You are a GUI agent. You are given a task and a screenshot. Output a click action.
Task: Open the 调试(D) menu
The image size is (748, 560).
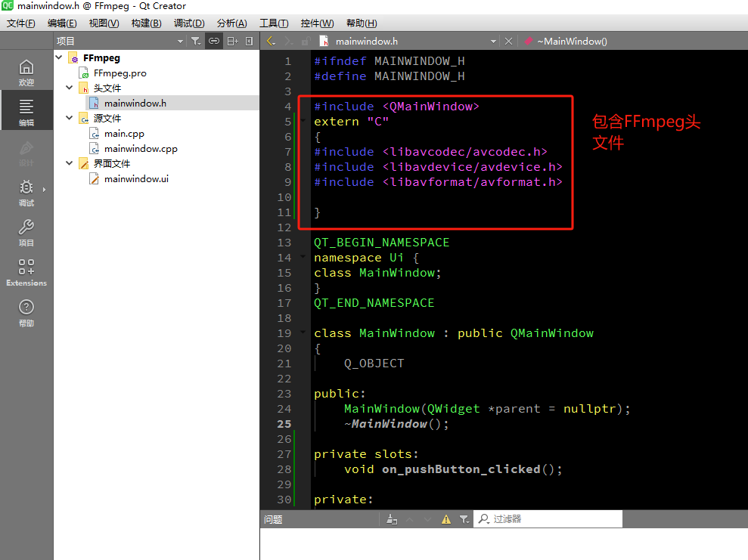tap(189, 23)
